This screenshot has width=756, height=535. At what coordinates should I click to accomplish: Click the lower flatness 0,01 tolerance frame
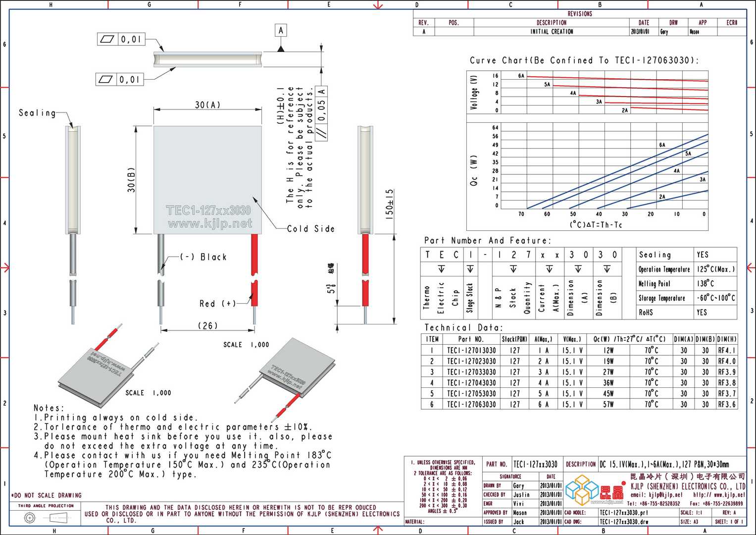tap(119, 79)
